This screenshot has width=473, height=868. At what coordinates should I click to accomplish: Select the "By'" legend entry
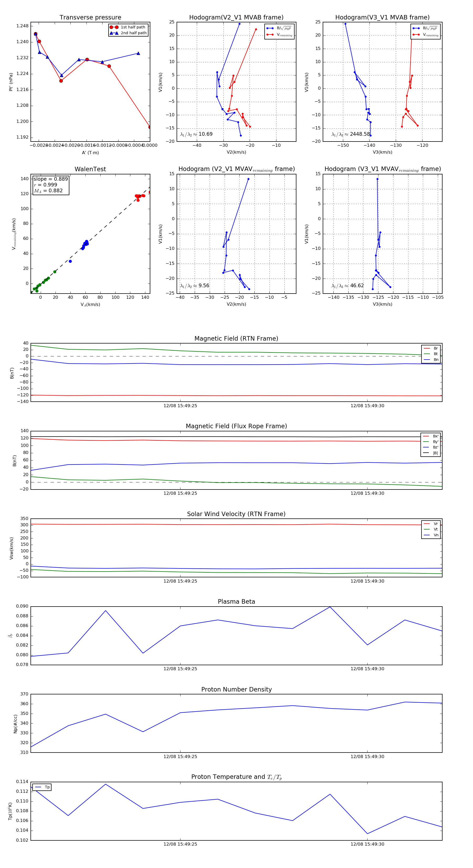pos(431,442)
